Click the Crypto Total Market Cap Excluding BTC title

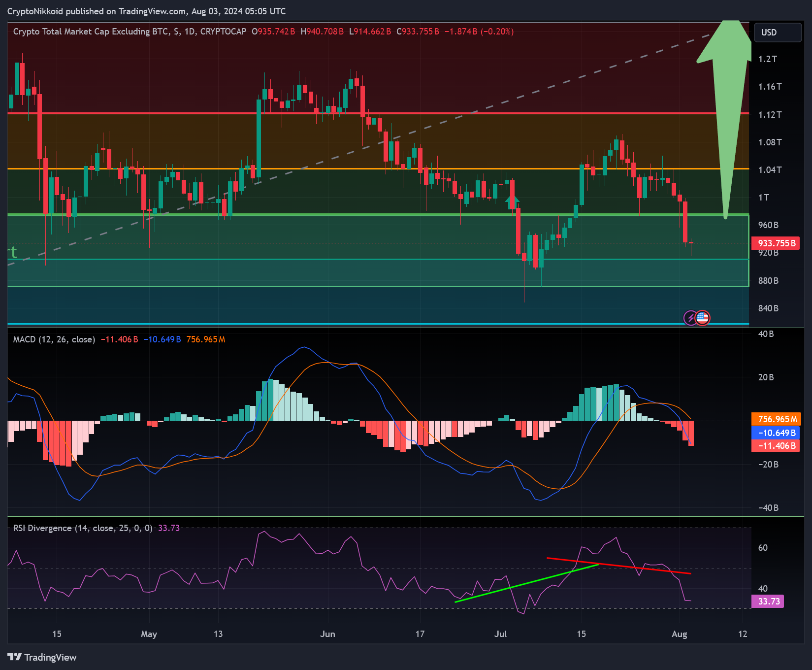click(91, 32)
